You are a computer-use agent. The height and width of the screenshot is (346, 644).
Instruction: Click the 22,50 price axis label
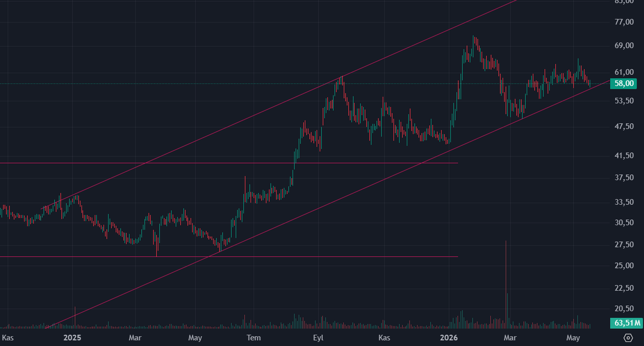point(625,289)
